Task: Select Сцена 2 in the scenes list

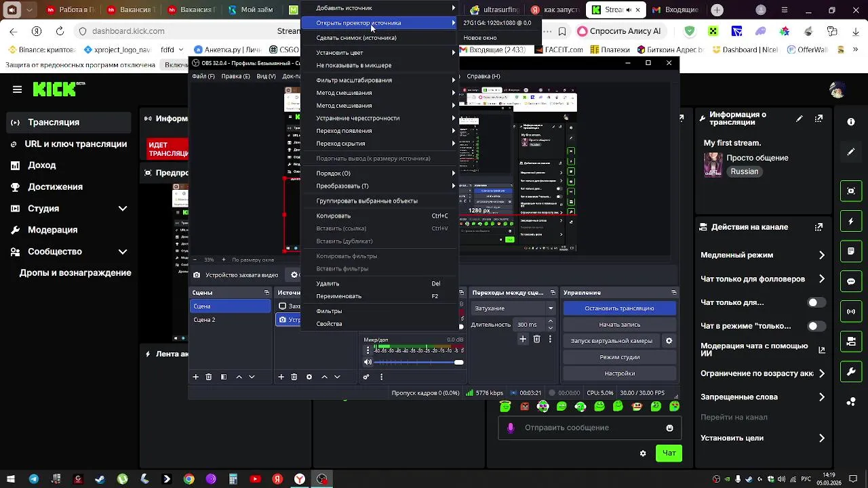Action: (231, 320)
